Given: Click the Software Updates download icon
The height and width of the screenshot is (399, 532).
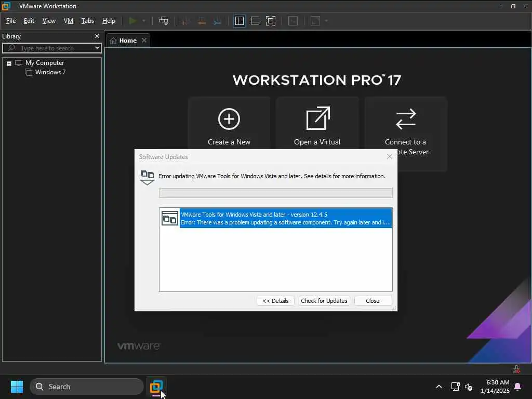Looking at the screenshot, I should (x=147, y=178).
